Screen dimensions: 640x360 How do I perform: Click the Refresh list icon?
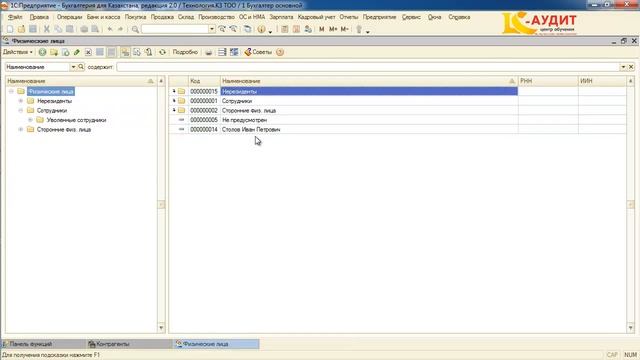pyautogui.click(x=162, y=52)
